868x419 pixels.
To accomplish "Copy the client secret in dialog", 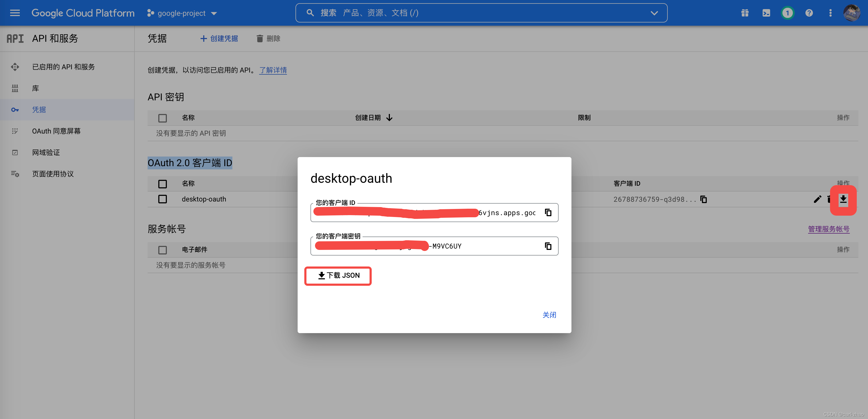I will coord(548,246).
